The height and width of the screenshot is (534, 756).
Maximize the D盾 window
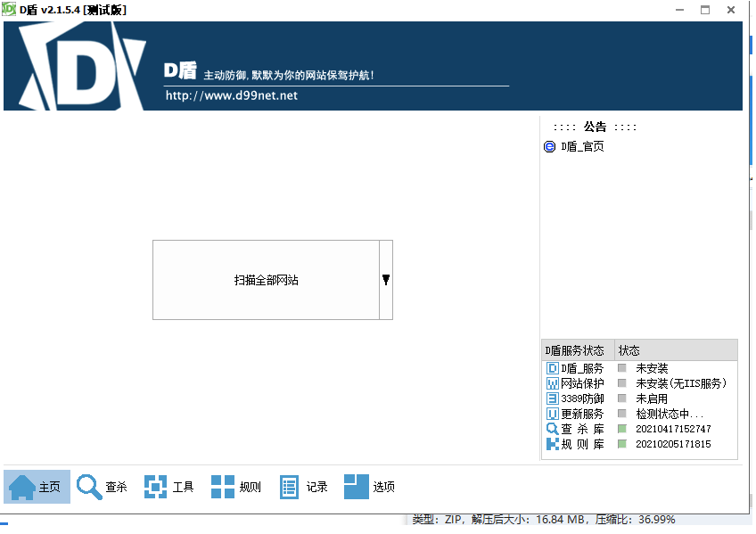[706, 10]
